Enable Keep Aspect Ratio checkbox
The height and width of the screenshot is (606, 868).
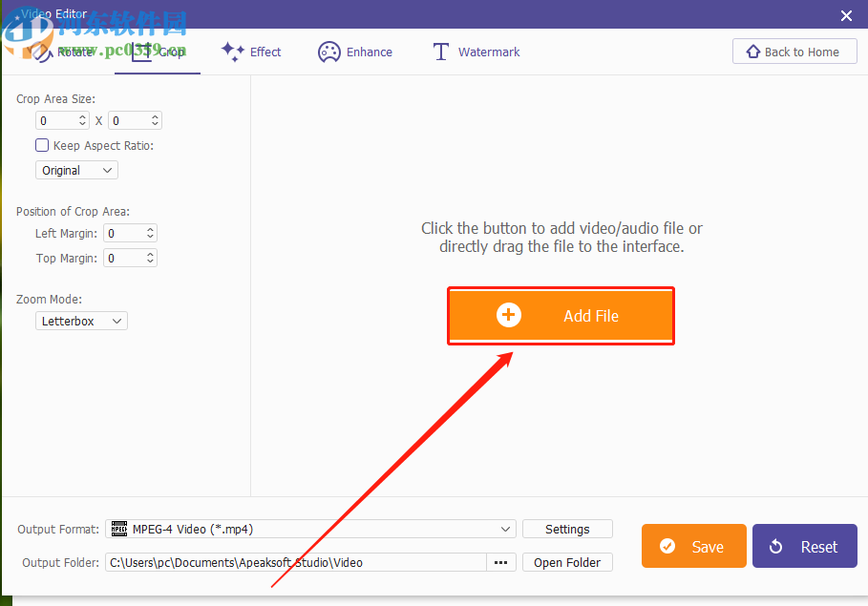tap(42, 145)
